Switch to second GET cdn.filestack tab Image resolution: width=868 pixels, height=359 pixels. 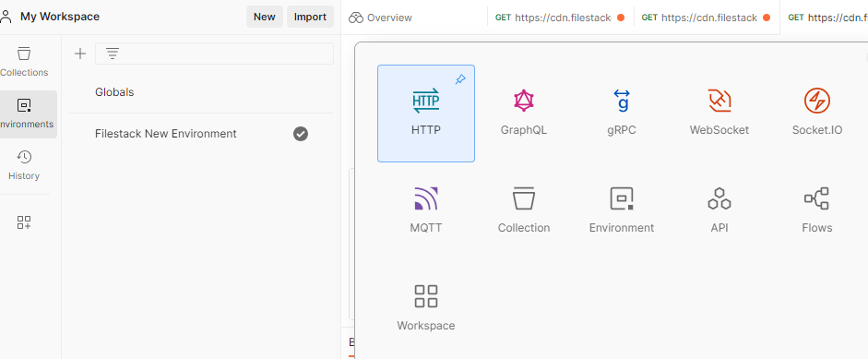[706, 18]
